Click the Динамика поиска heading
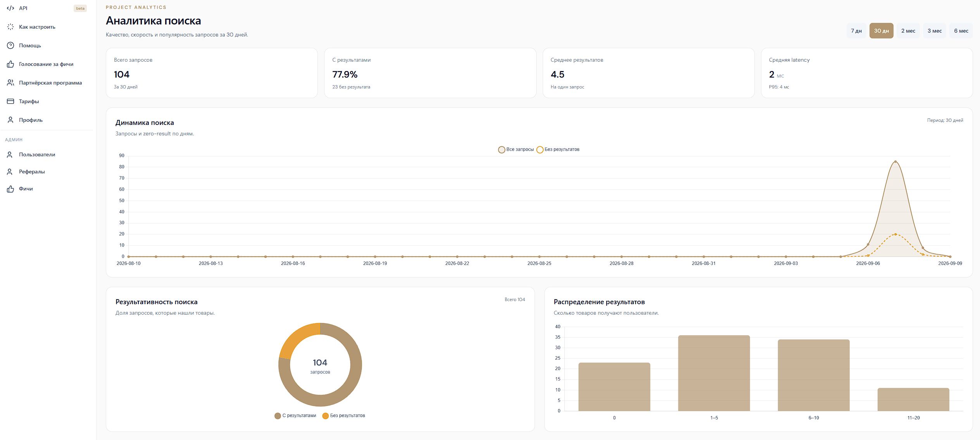The height and width of the screenshot is (440, 980). (x=145, y=123)
